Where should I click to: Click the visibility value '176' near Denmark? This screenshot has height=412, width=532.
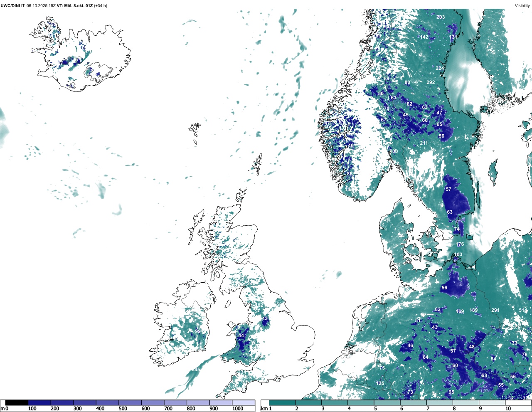coord(460,244)
